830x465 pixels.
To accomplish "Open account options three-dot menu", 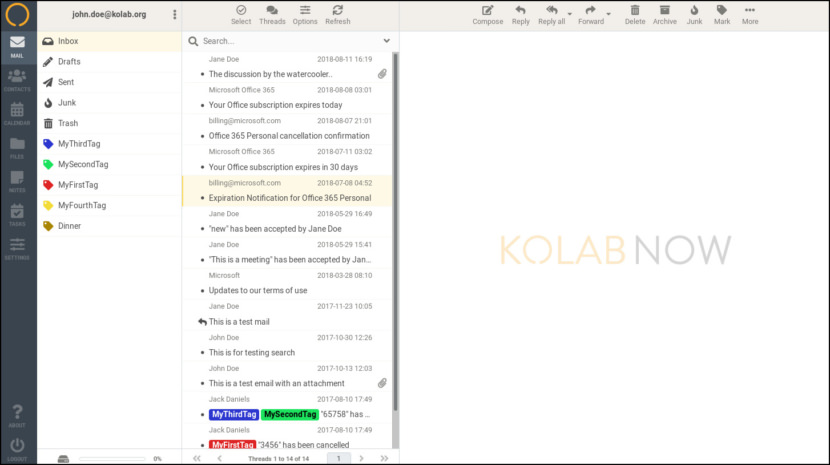I will (175, 14).
